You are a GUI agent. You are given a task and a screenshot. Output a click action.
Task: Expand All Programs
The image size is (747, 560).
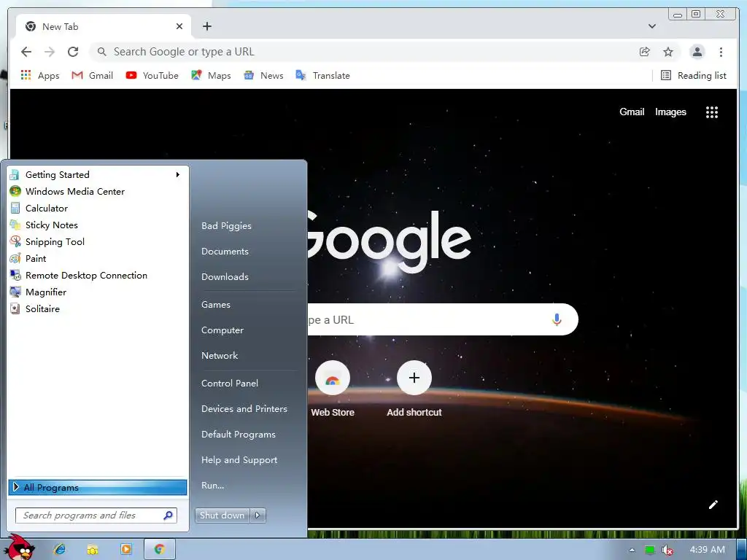coord(97,487)
